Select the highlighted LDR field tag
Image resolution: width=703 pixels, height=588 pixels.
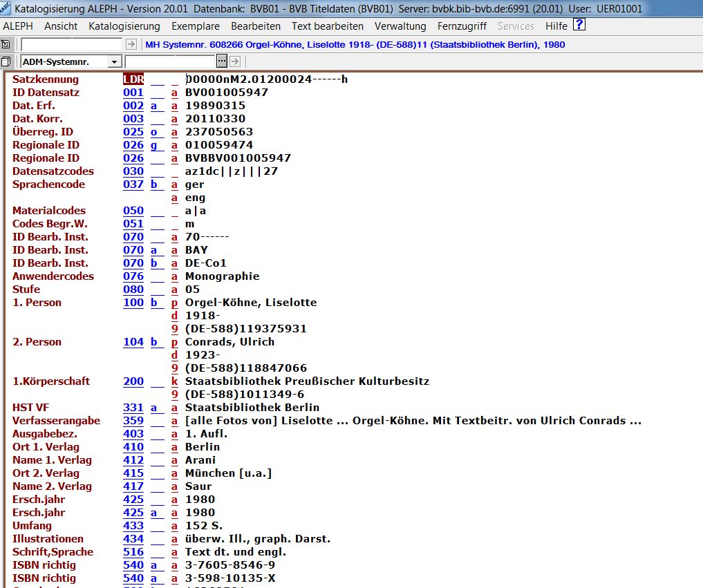[x=133, y=79]
